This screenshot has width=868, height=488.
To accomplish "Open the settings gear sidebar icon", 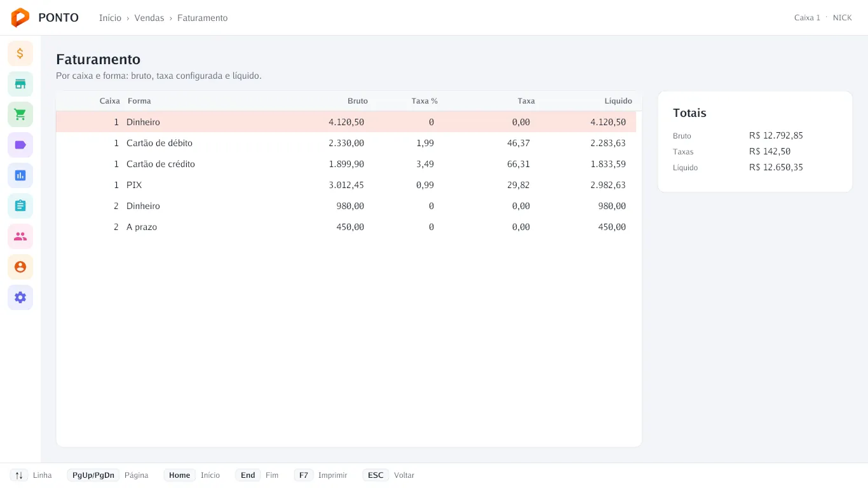I will point(20,297).
